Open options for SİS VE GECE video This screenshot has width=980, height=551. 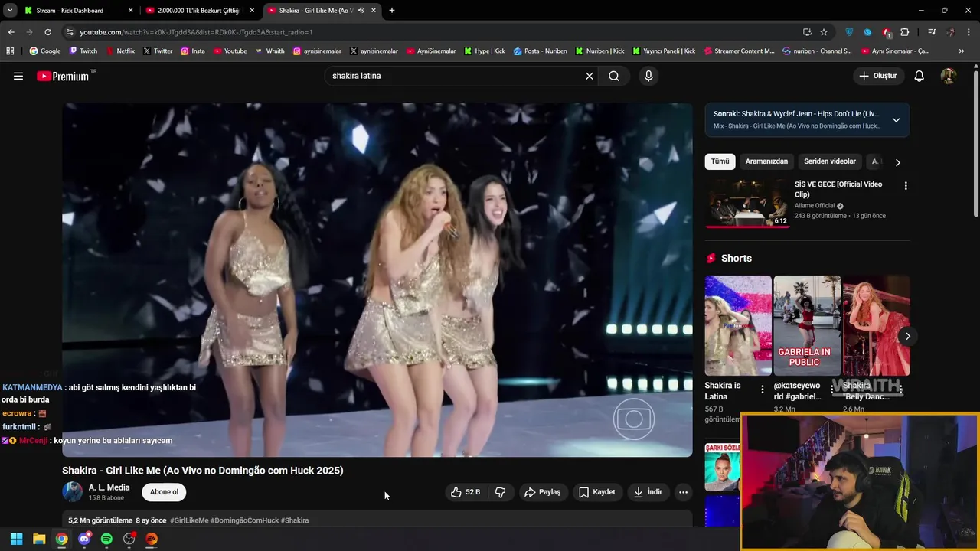(x=906, y=186)
